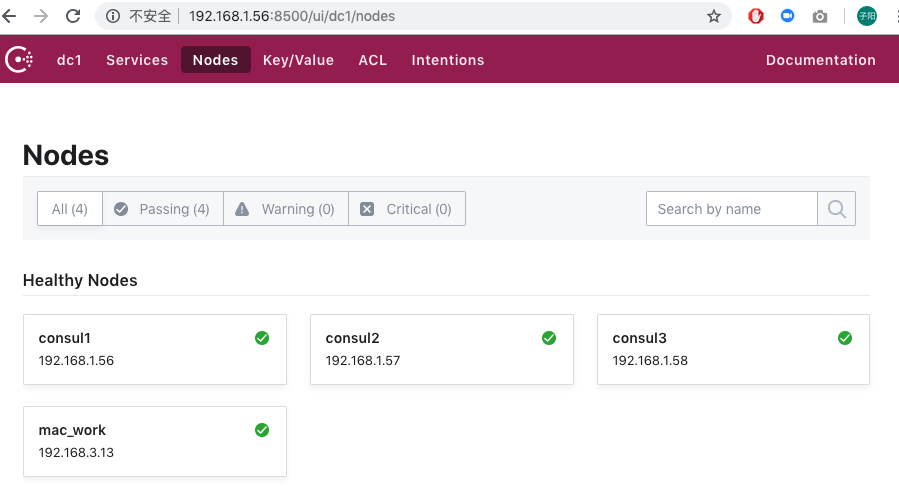Go back using browser arrow

point(11,16)
